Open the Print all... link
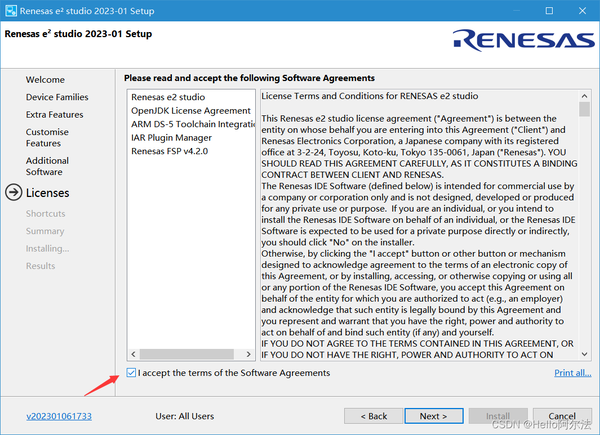The height and width of the screenshot is (435, 600). 573,373
